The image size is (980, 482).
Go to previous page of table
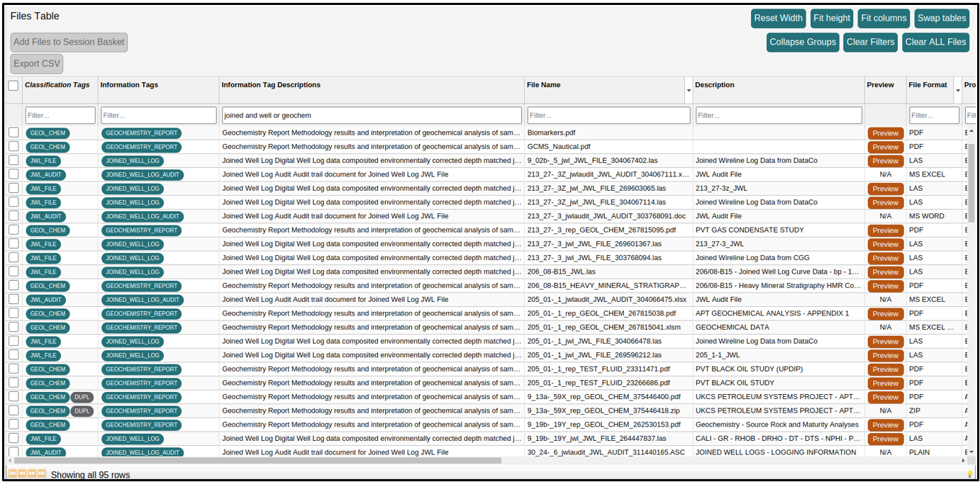(22, 473)
